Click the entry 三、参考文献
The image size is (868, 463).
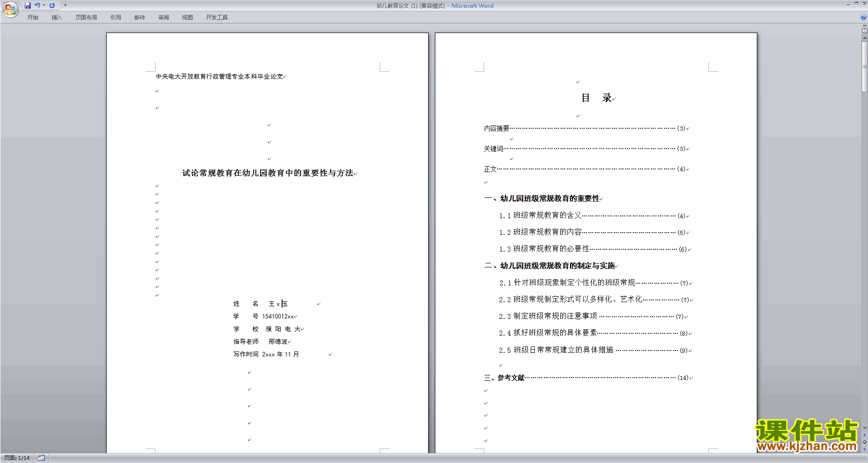click(586, 378)
